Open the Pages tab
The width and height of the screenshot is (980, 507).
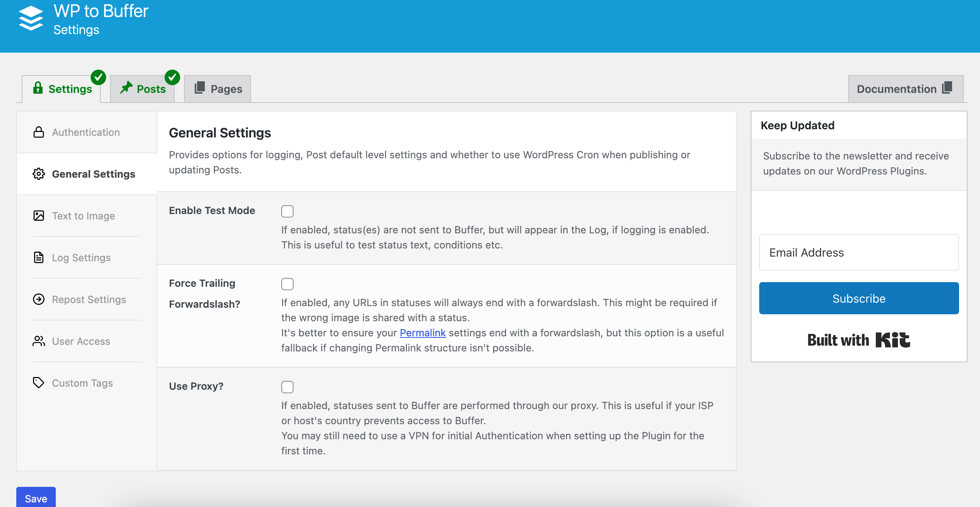coord(218,89)
